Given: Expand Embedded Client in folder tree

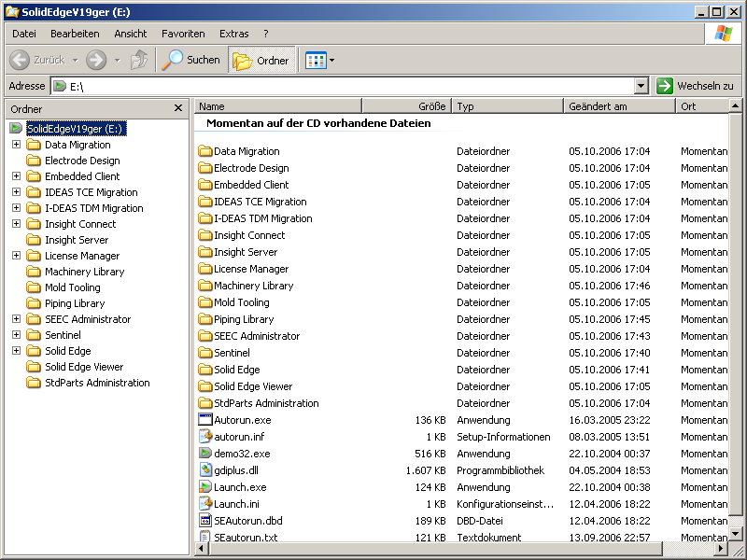Looking at the screenshot, I should [x=16, y=176].
